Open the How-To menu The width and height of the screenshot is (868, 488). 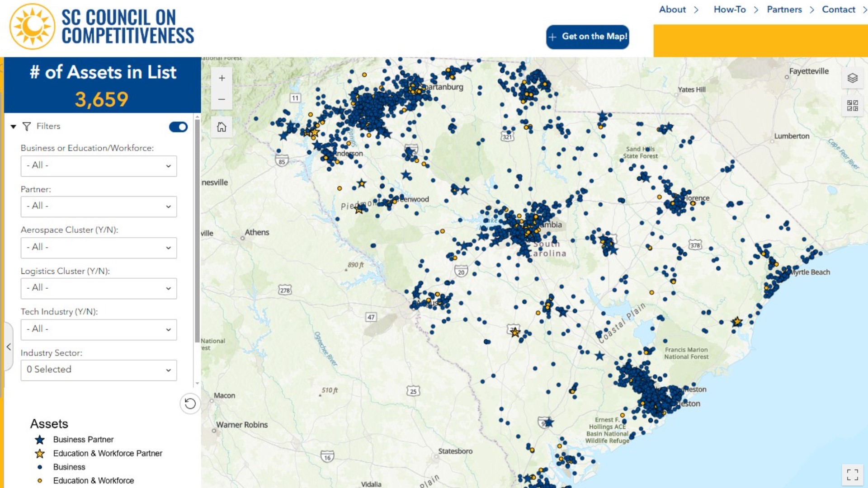pos(729,9)
